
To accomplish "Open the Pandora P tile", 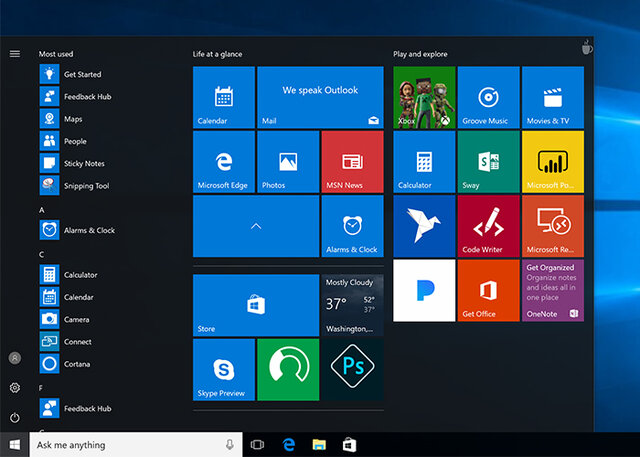I will 424,291.
